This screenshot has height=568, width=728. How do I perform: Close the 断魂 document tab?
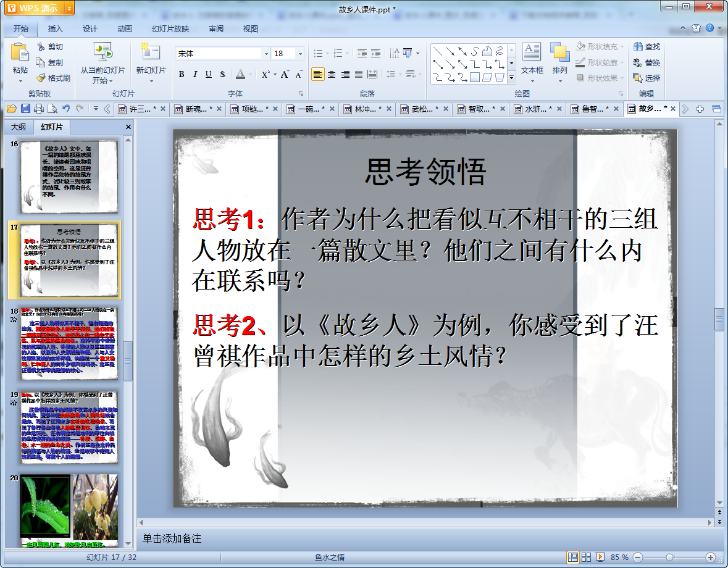[219, 109]
